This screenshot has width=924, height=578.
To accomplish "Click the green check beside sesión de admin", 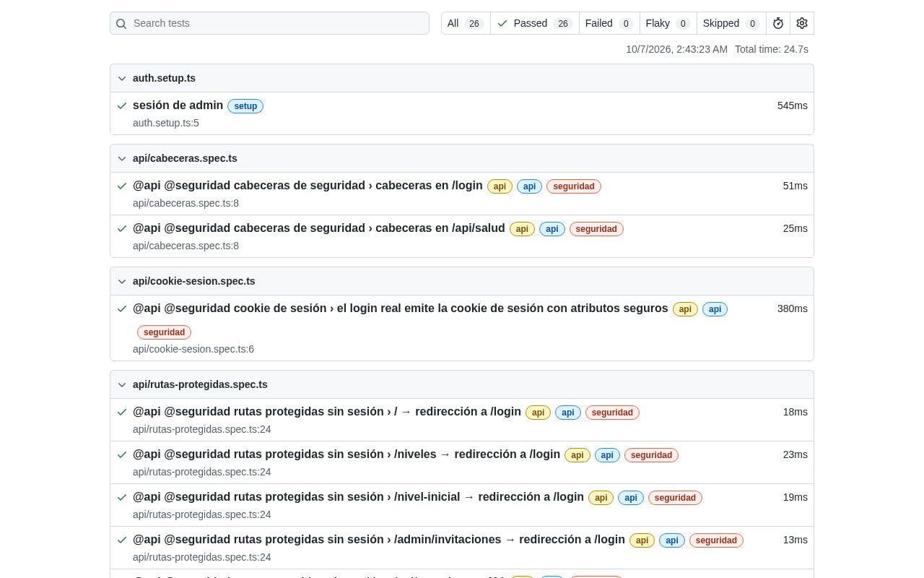I will pos(122,105).
